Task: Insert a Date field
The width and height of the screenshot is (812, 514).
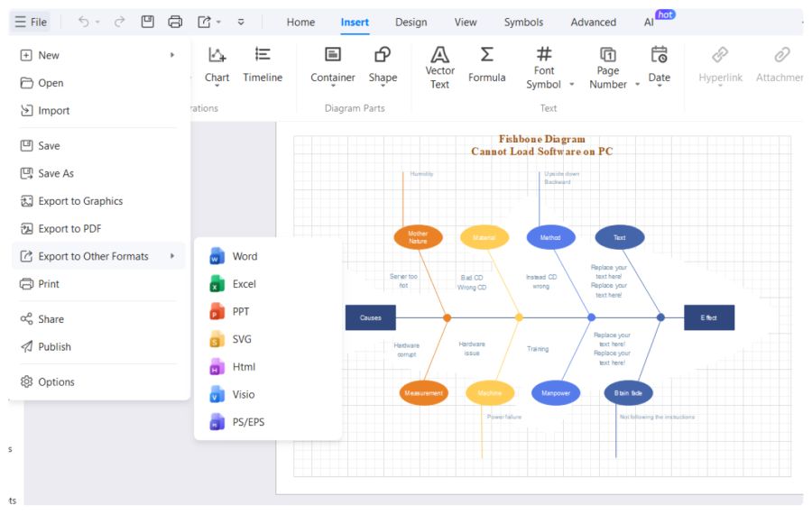Action: click(659, 66)
